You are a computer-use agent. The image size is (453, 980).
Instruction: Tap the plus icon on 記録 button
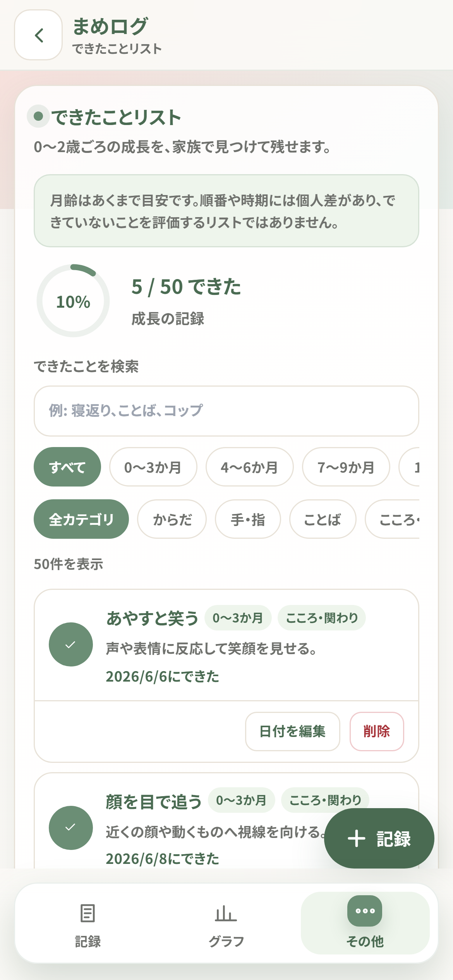356,839
